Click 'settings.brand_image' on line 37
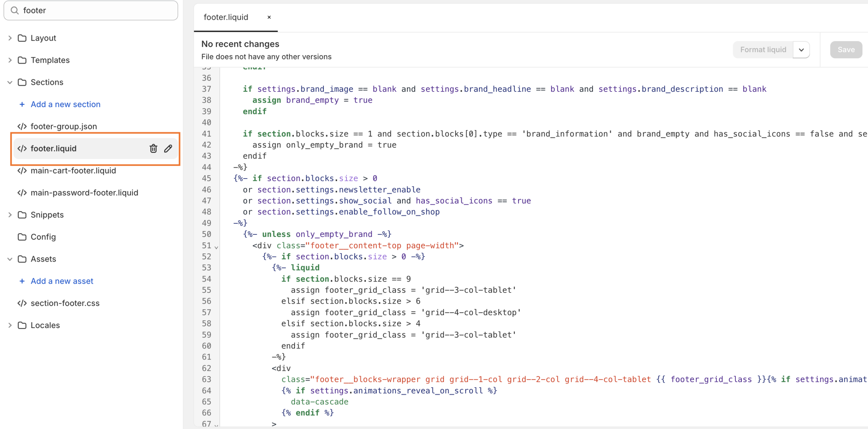 click(x=305, y=89)
